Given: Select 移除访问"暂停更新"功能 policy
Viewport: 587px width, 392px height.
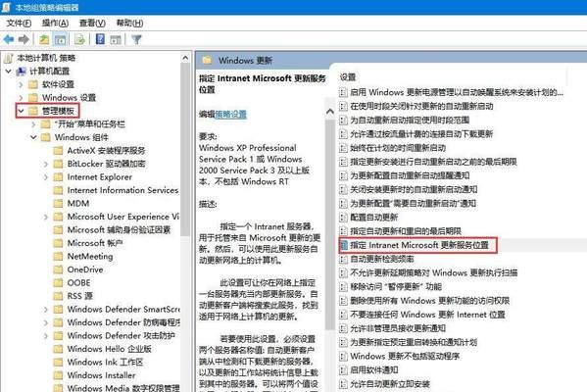Looking at the screenshot, I should (x=396, y=287).
